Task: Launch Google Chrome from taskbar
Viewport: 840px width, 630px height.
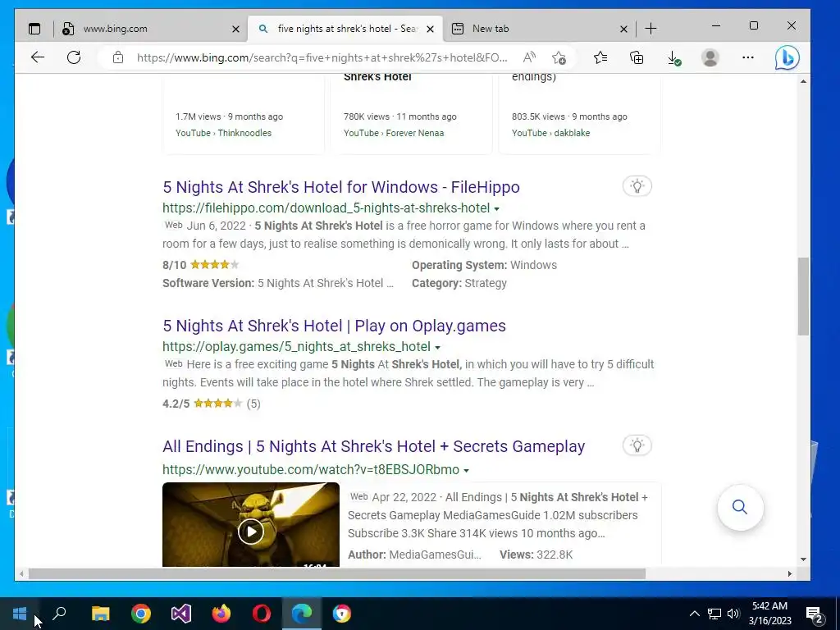Action: tap(141, 614)
